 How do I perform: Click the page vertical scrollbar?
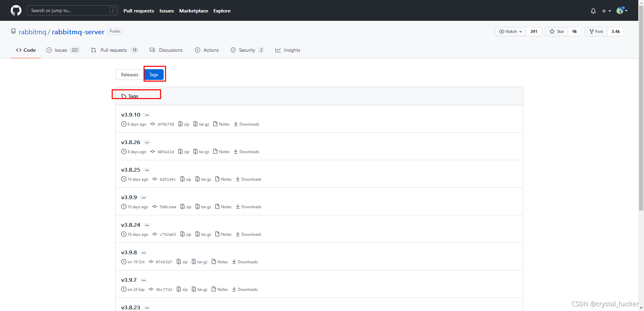coord(641,107)
